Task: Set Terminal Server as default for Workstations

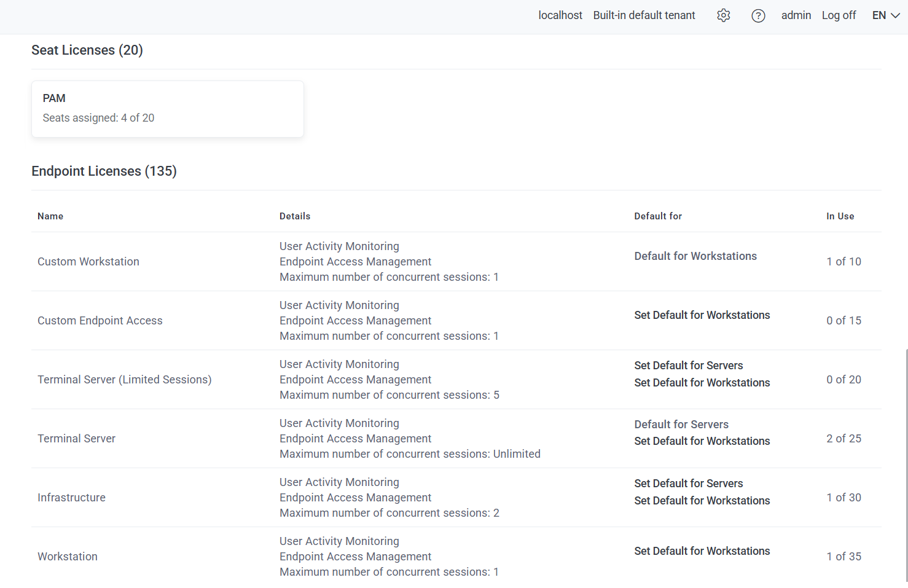Action: point(702,441)
